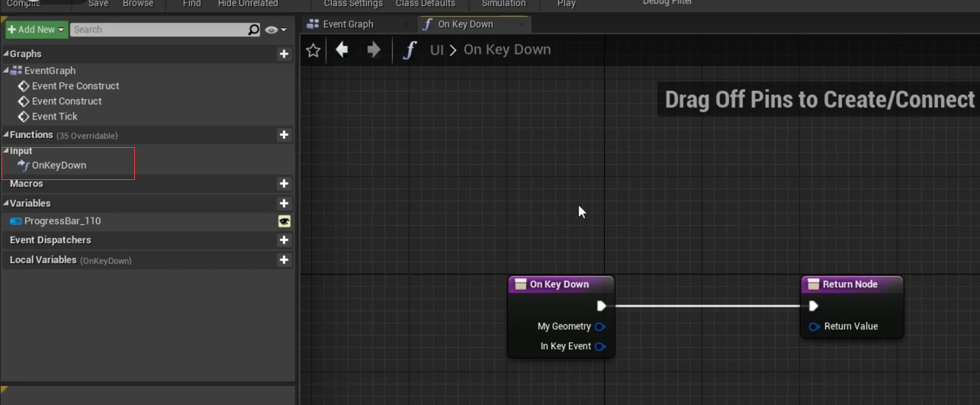
Task: Click the UI breadcrumb link
Action: coord(436,50)
